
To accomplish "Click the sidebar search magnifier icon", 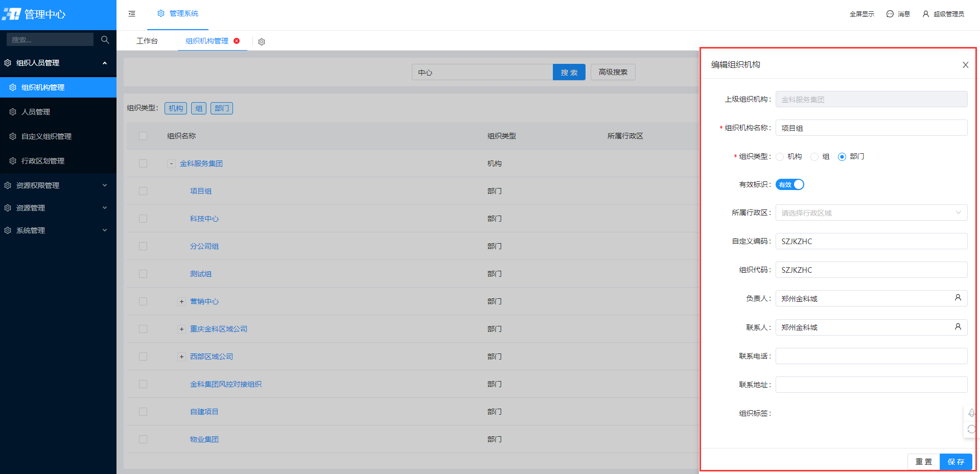I will point(105,39).
